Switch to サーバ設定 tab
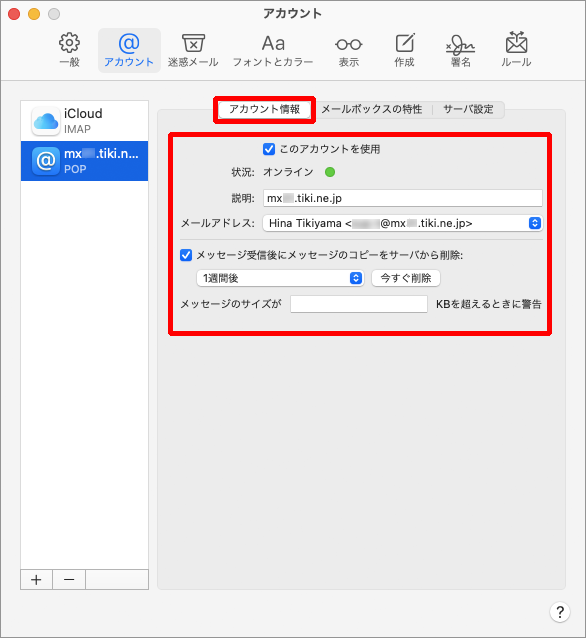 pyautogui.click(x=468, y=109)
